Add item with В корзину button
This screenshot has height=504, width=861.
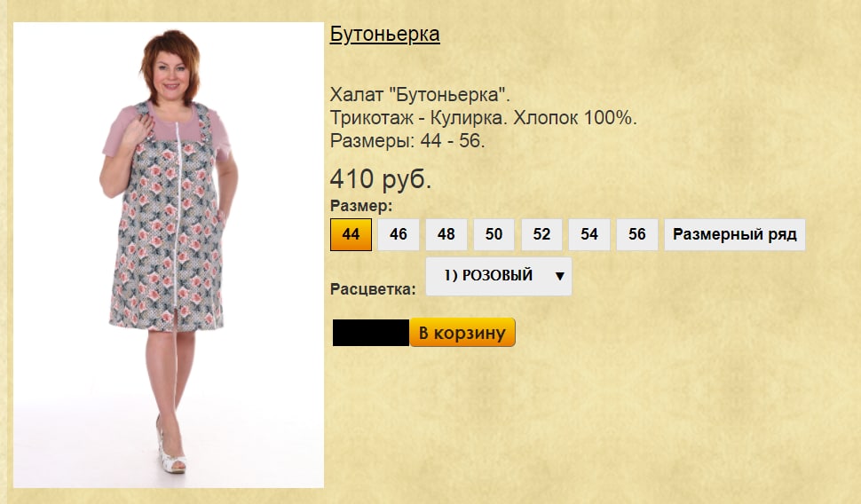(x=462, y=332)
